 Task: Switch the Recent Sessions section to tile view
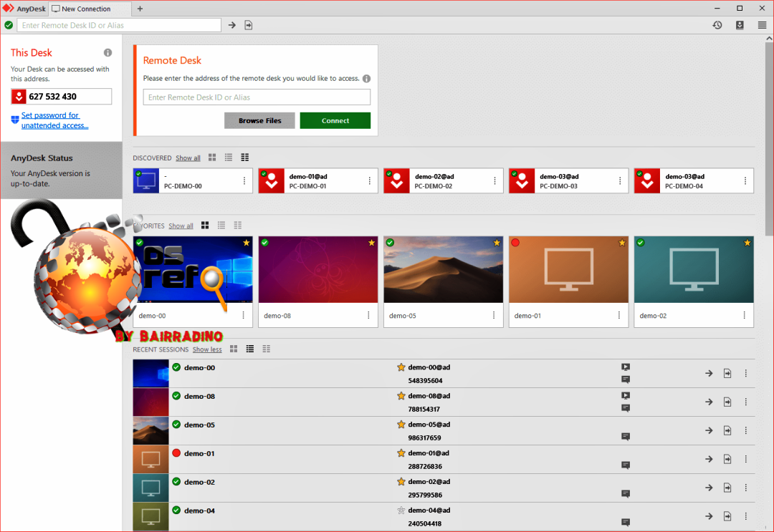pos(234,349)
